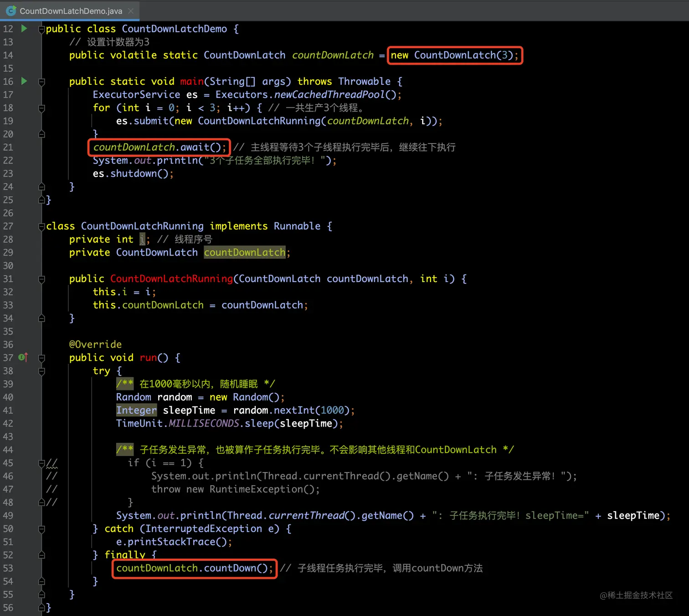Click line number 21 in the gutter

coord(8,147)
